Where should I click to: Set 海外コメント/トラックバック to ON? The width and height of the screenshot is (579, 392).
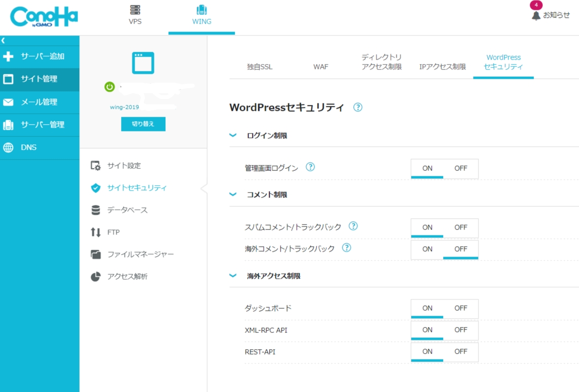[427, 249]
